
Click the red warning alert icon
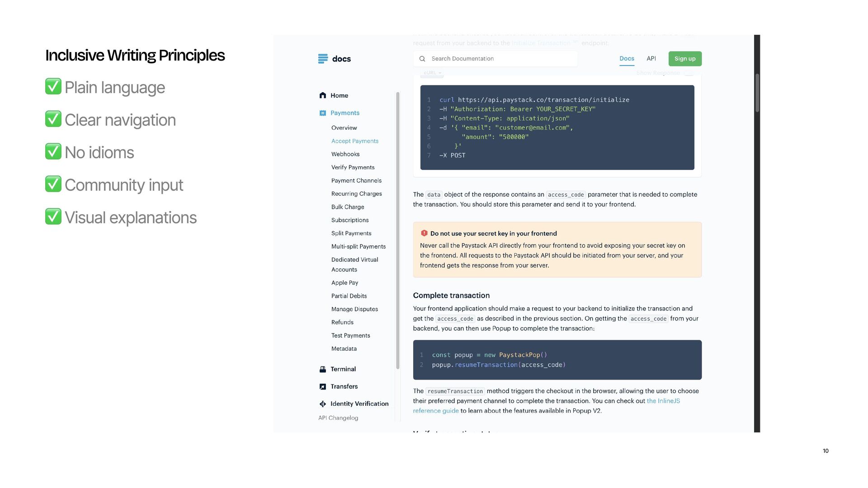pyautogui.click(x=424, y=233)
